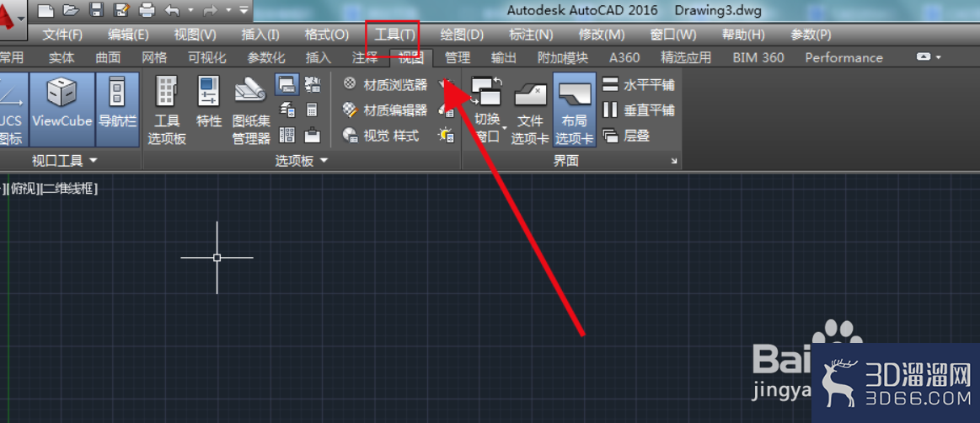The height and width of the screenshot is (423, 980).
Task: Click the clipboard-shaped palette icon
Action: pos(312,134)
